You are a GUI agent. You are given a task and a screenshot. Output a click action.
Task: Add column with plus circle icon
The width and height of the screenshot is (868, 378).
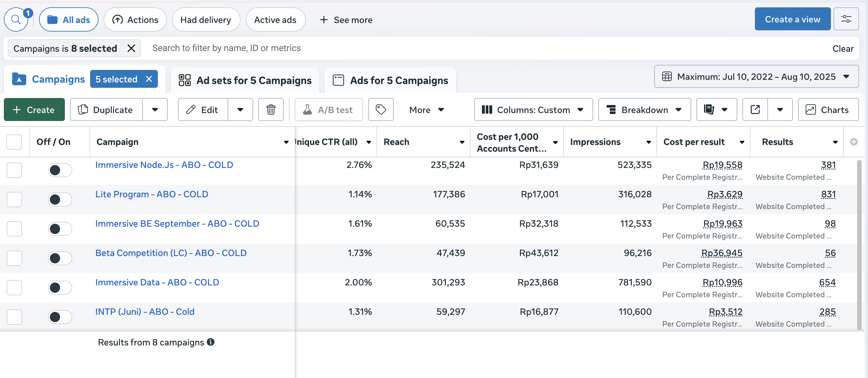click(854, 142)
